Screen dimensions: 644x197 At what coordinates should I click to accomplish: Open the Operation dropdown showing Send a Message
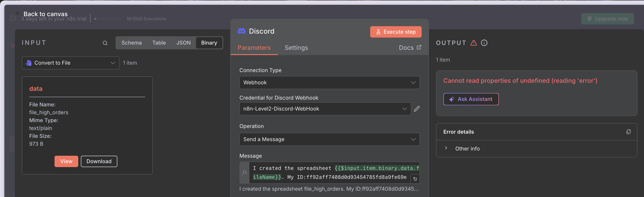pos(329,139)
